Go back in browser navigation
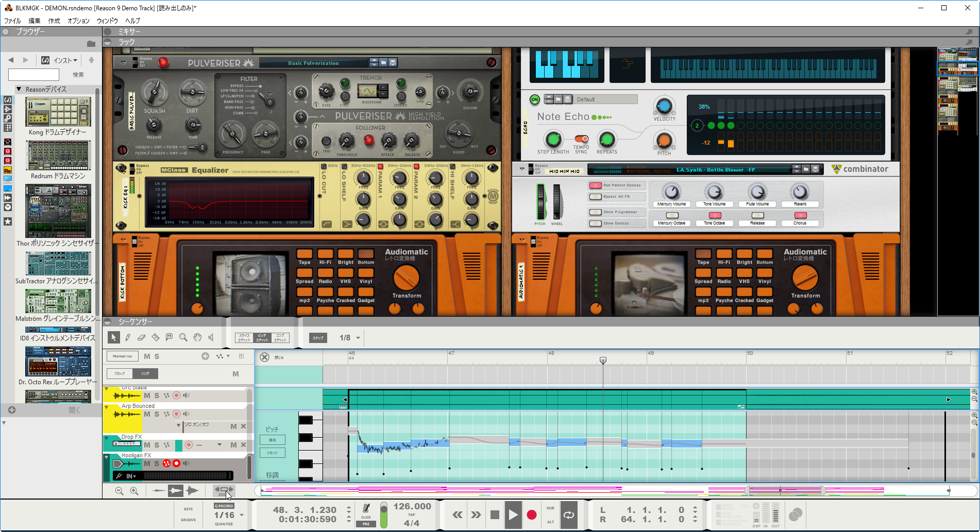980x532 pixels. (11, 60)
